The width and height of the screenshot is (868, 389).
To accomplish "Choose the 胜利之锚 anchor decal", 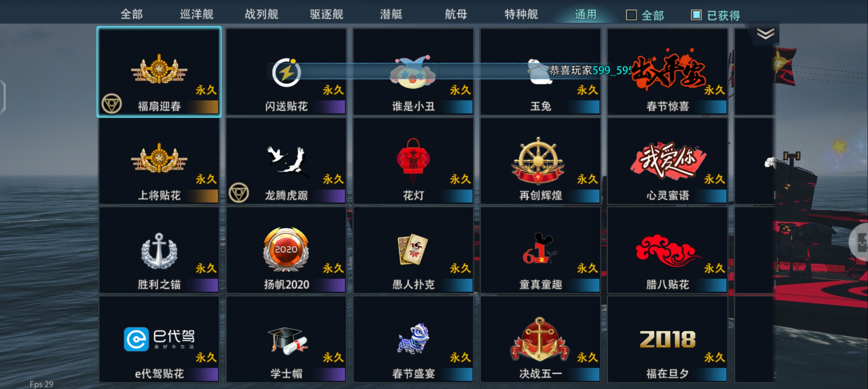I will pyautogui.click(x=159, y=250).
